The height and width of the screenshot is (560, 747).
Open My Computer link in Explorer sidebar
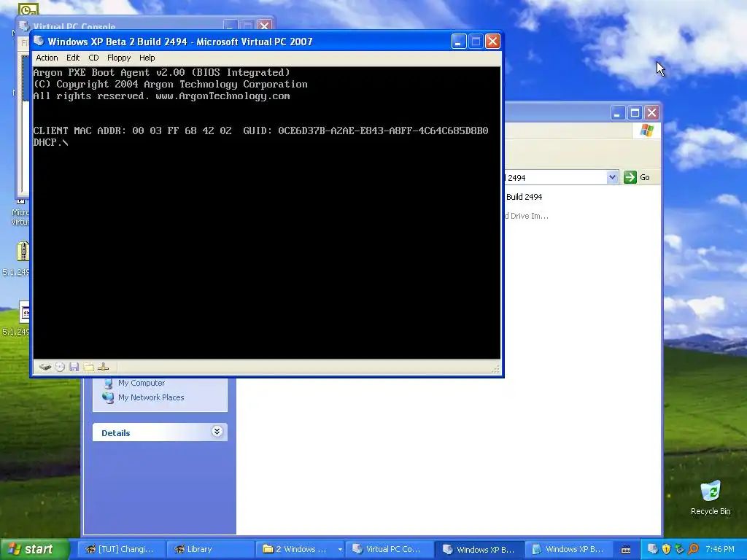[x=142, y=383]
